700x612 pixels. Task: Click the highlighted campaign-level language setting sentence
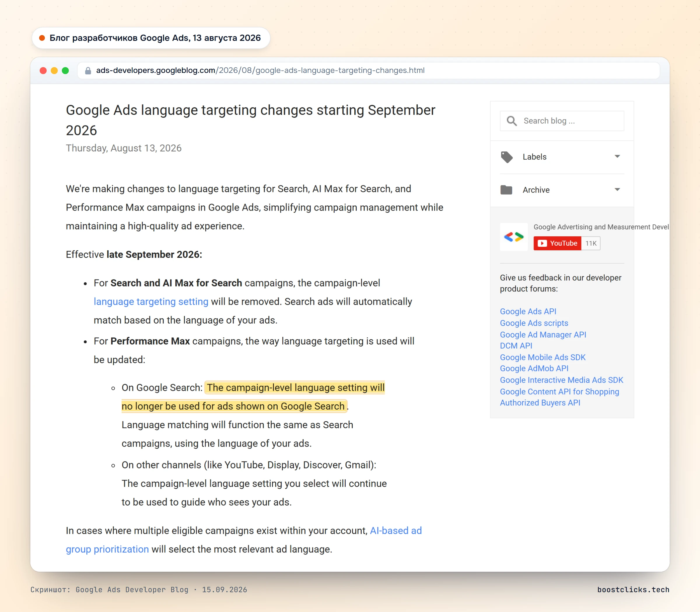pos(253,397)
